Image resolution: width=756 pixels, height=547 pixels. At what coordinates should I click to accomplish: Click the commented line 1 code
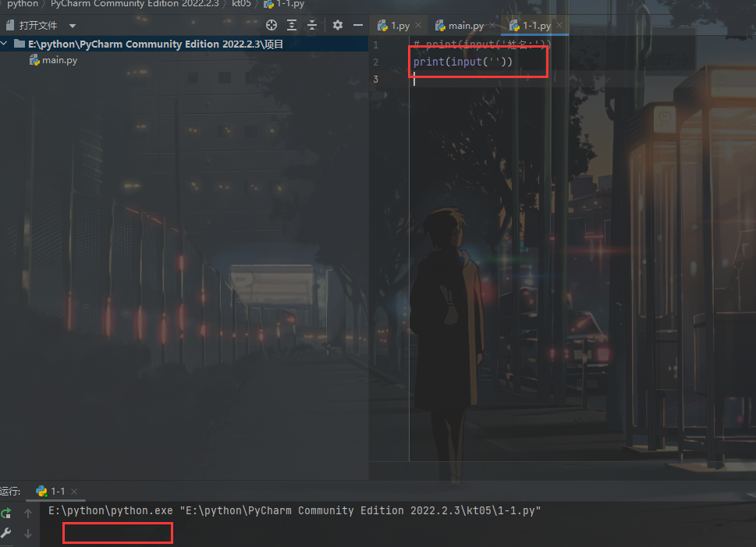(x=481, y=44)
